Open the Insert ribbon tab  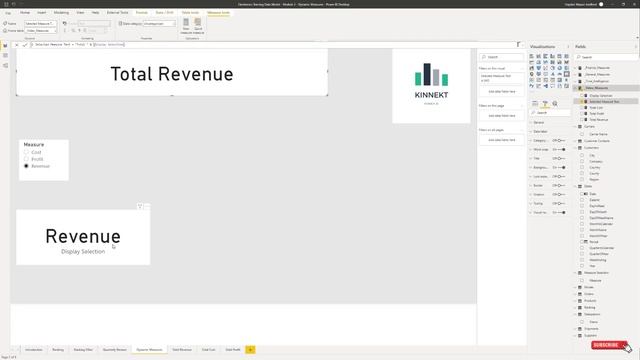42,13
